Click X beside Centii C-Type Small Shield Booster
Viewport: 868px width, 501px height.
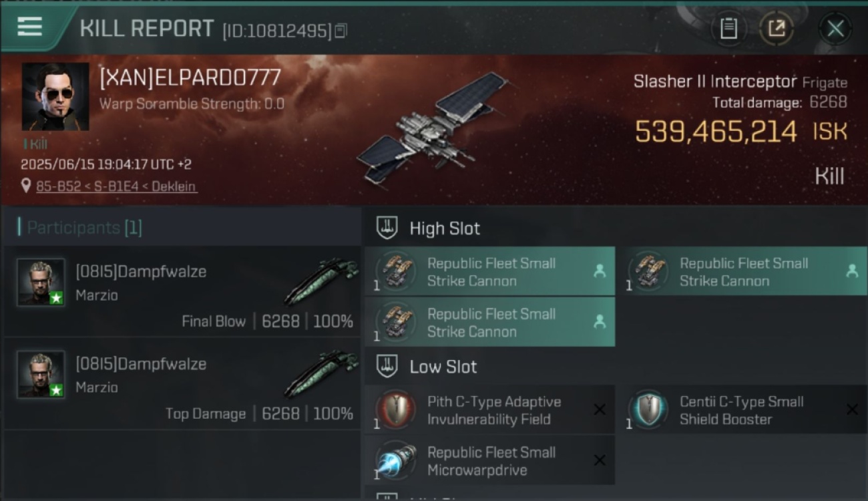pyautogui.click(x=852, y=409)
